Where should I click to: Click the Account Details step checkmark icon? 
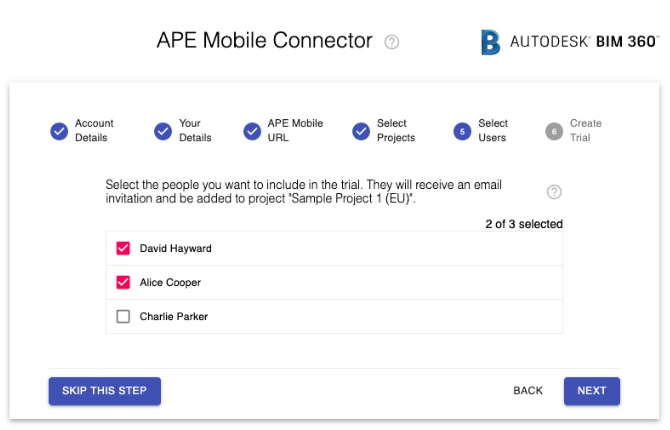pyautogui.click(x=59, y=131)
